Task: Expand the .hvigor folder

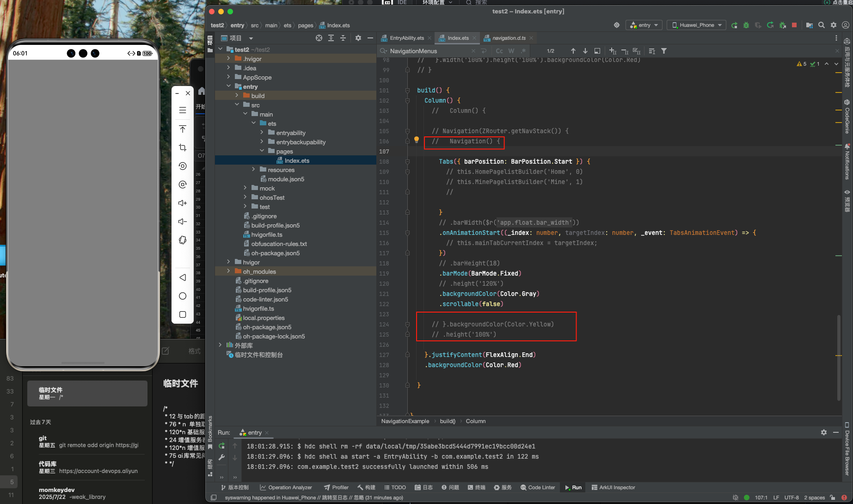Action: 228,59
